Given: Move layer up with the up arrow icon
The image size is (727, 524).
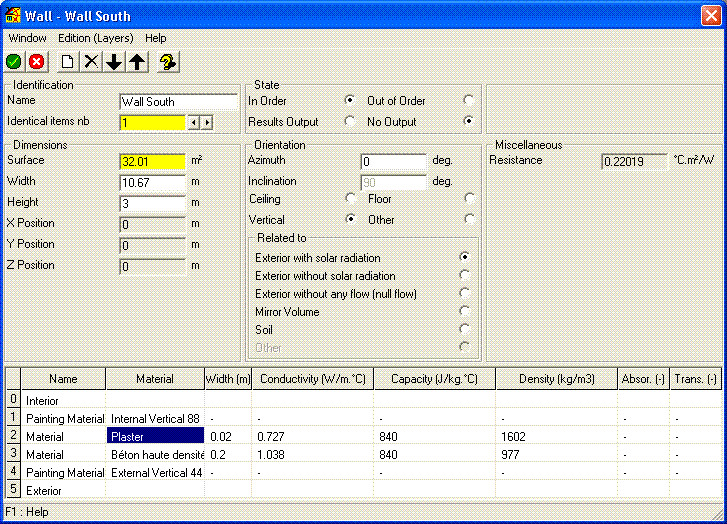Looking at the screenshot, I should [x=137, y=62].
